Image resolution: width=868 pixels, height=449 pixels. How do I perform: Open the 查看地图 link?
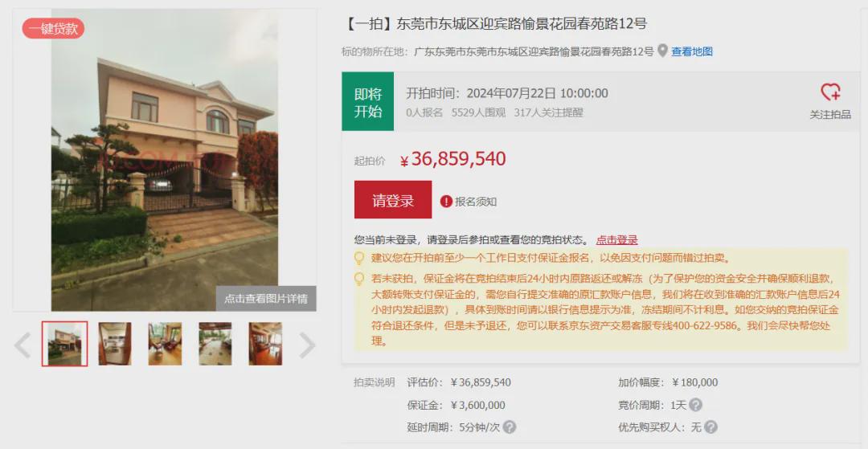click(692, 51)
